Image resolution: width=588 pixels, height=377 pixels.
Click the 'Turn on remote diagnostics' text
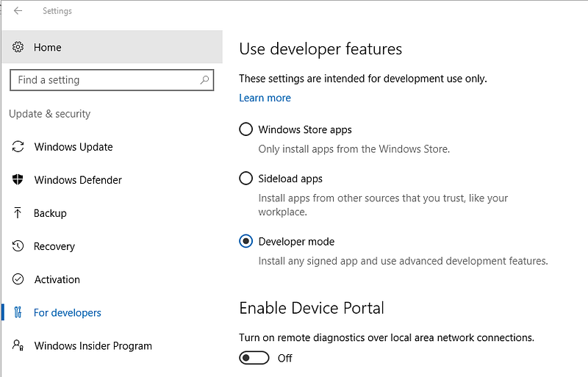point(387,337)
